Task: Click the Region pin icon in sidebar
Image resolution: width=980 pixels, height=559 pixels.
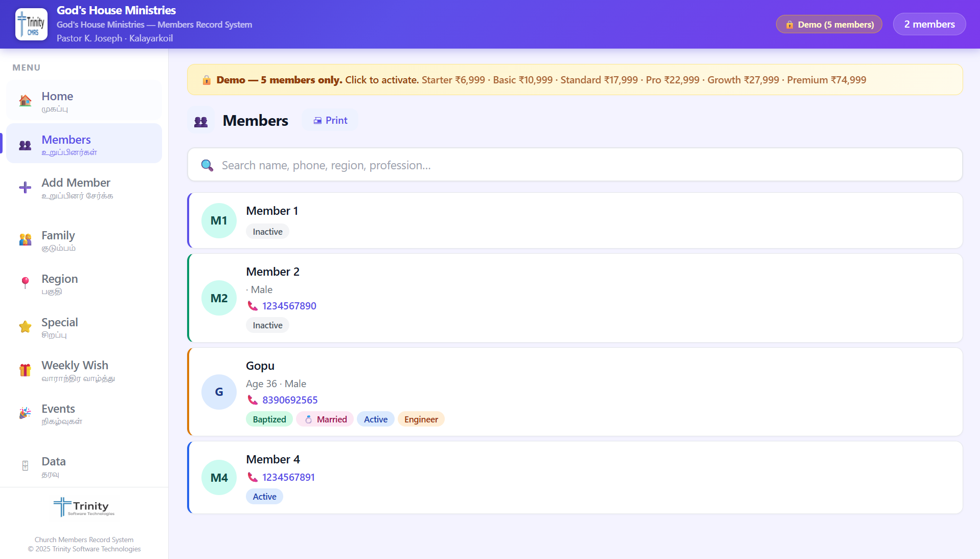Action: tap(25, 283)
